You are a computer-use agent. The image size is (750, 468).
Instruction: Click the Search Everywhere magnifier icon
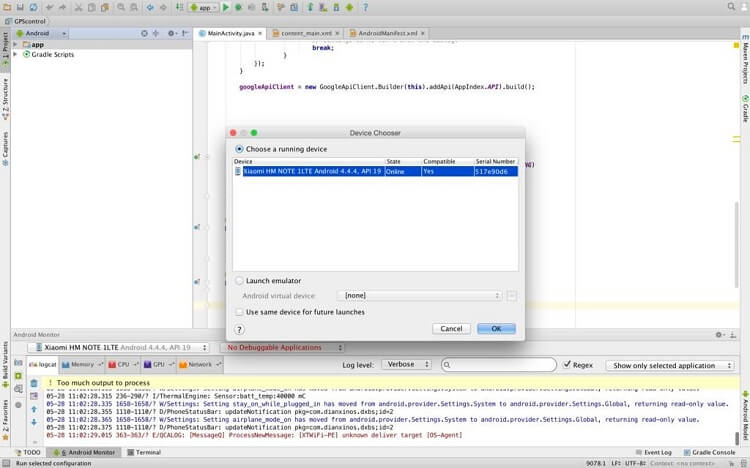click(x=731, y=7)
